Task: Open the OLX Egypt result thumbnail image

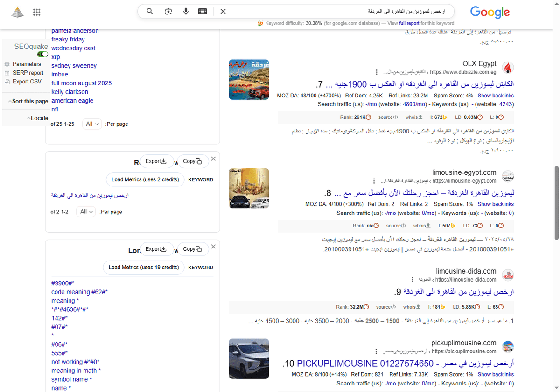Action: pos(249,79)
